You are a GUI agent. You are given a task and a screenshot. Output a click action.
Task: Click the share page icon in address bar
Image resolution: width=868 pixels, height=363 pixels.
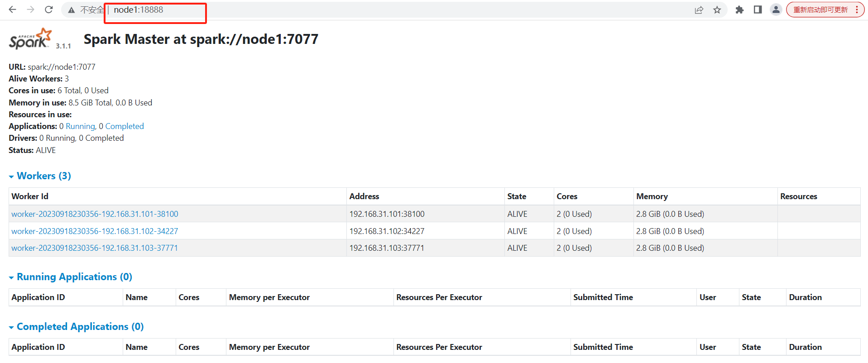pyautogui.click(x=699, y=10)
